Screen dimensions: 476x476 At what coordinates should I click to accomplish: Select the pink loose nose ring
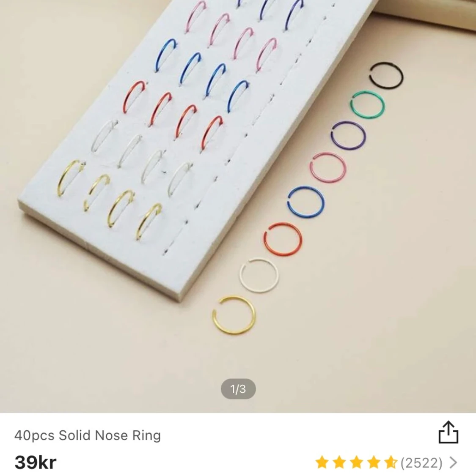(x=328, y=168)
